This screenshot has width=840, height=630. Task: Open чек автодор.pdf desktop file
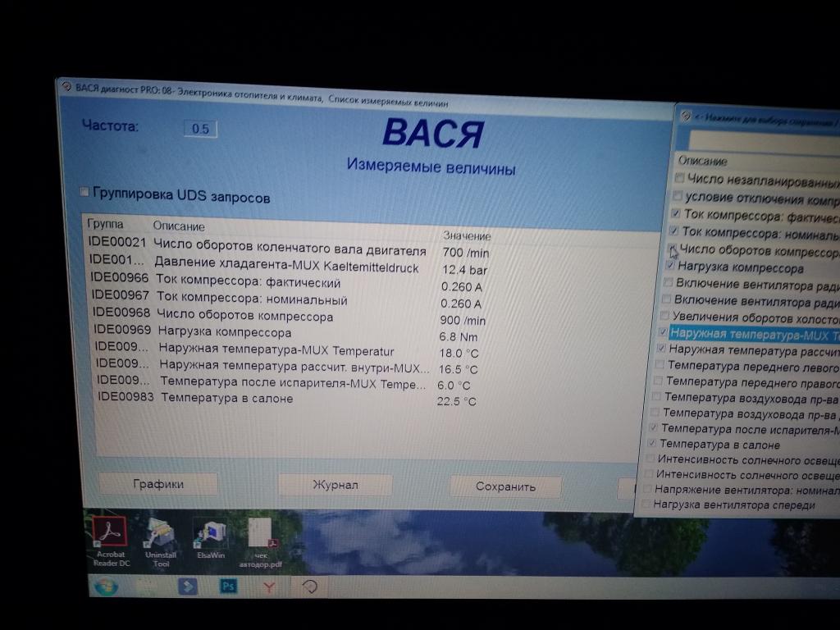point(261,543)
